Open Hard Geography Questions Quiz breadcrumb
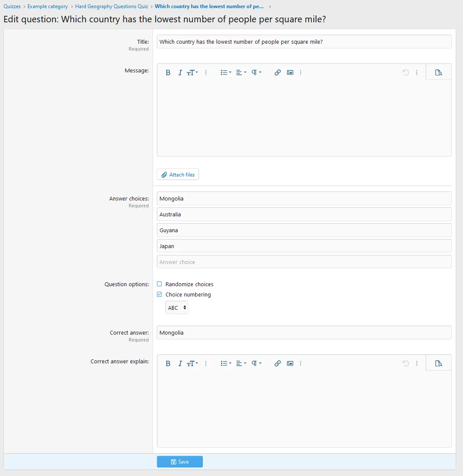 click(x=111, y=6)
